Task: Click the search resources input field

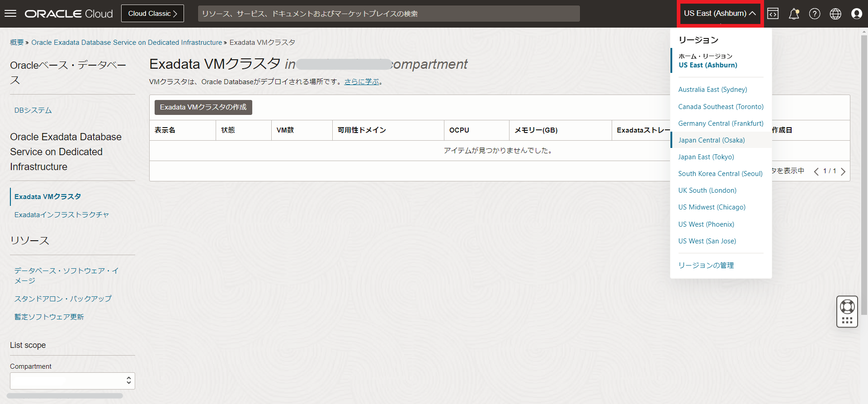Action: (x=389, y=14)
